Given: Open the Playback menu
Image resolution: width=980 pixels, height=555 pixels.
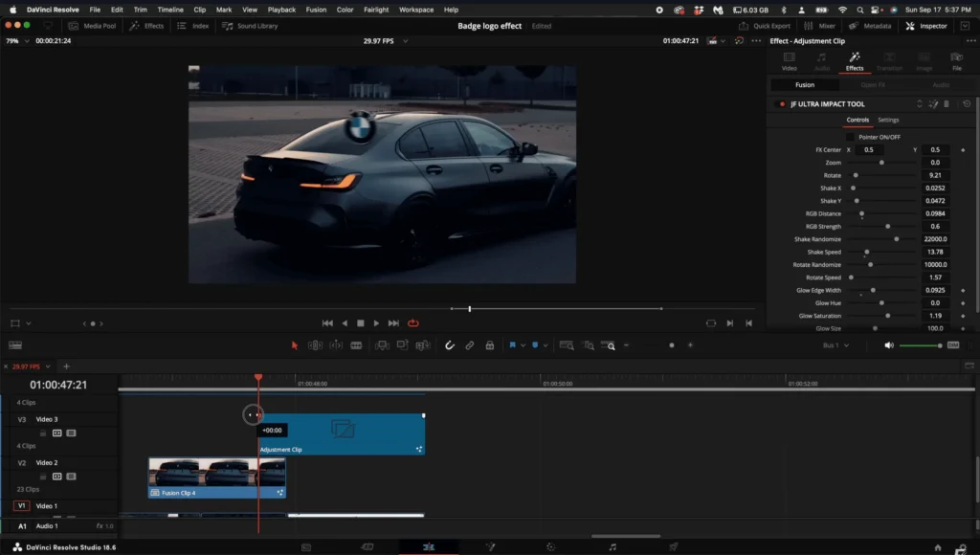Looking at the screenshot, I should point(281,11).
